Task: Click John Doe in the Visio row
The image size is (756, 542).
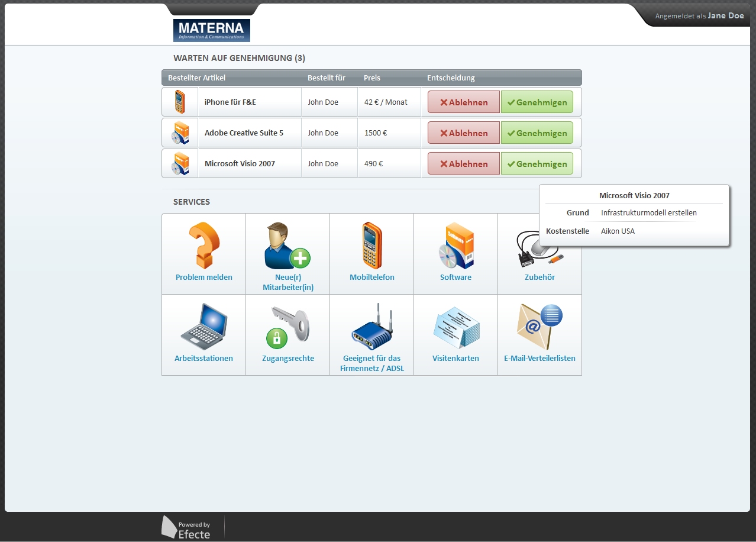Action: [x=323, y=163]
